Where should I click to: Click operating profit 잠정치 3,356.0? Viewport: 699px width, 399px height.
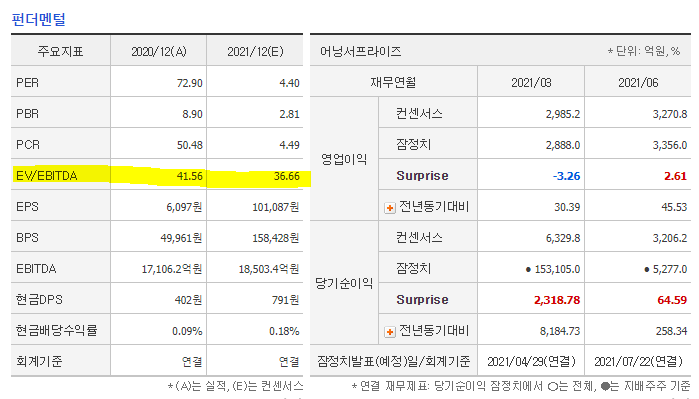pyautogui.click(x=670, y=145)
